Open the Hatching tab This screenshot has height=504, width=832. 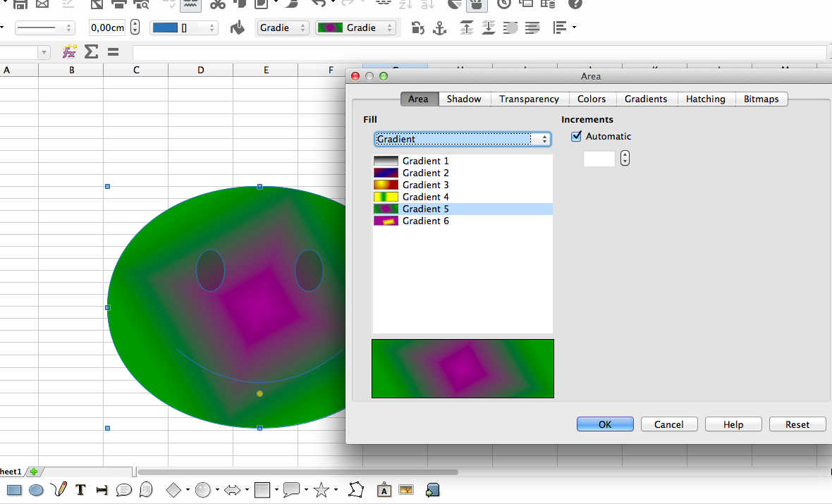(705, 99)
